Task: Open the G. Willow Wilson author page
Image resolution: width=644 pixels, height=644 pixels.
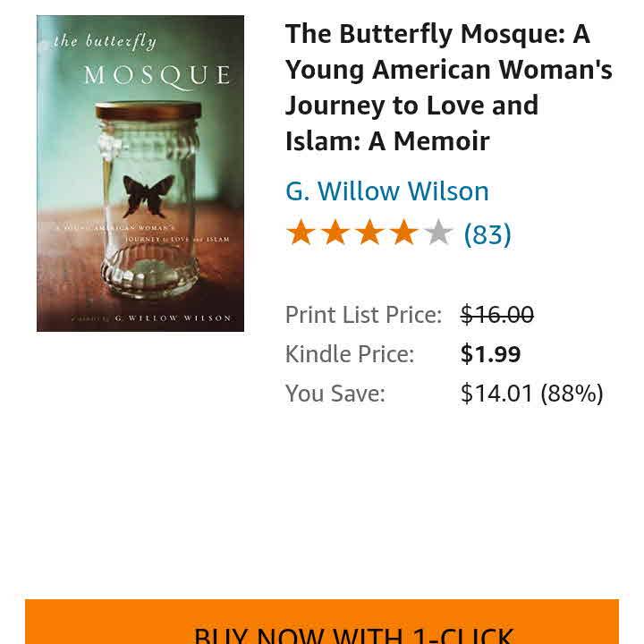Action: 386,191
